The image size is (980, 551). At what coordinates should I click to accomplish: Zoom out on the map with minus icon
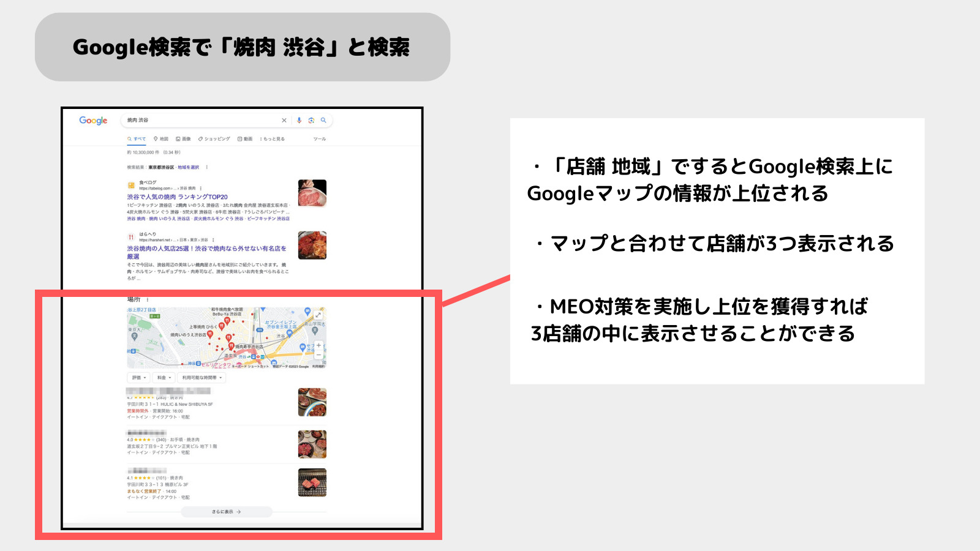(318, 354)
